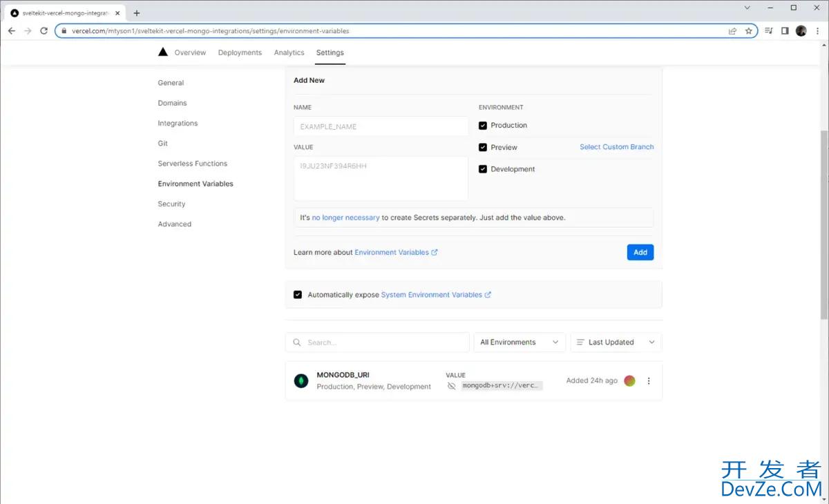Select Environment Variables in sidebar
This screenshot has height=504, width=829.
point(196,184)
